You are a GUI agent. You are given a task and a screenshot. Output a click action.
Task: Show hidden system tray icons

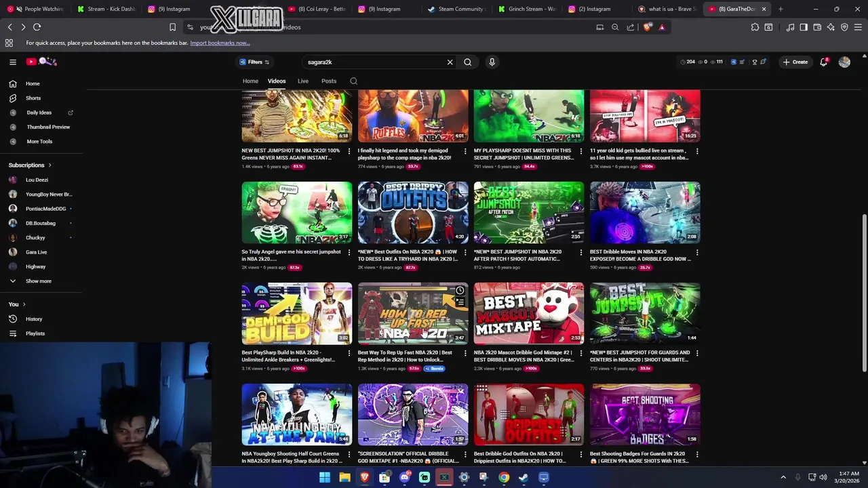click(x=783, y=477)
